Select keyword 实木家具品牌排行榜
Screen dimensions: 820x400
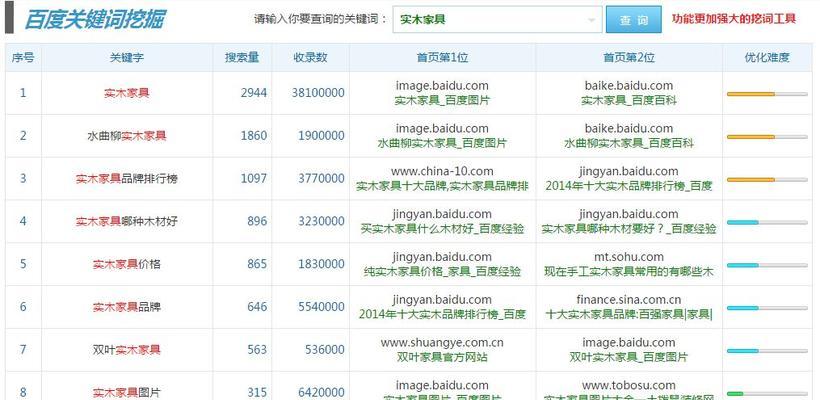[x=127, y=179]
